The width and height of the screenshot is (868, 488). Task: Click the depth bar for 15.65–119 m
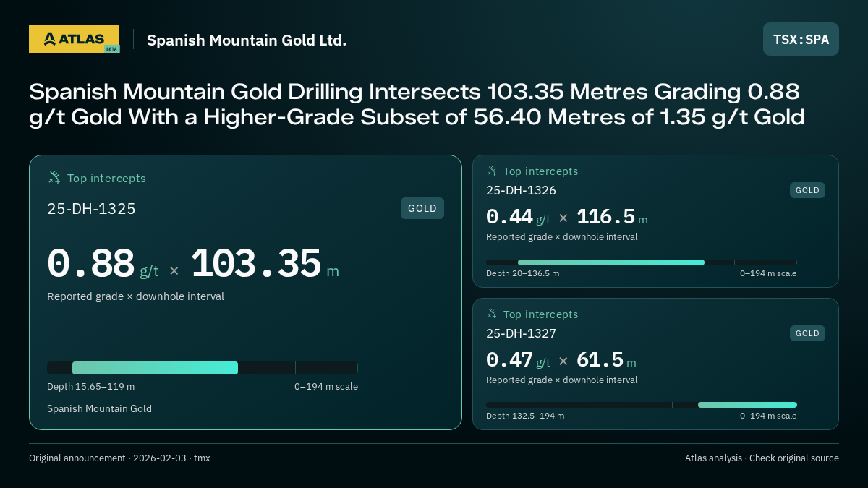tap(203, 367)
